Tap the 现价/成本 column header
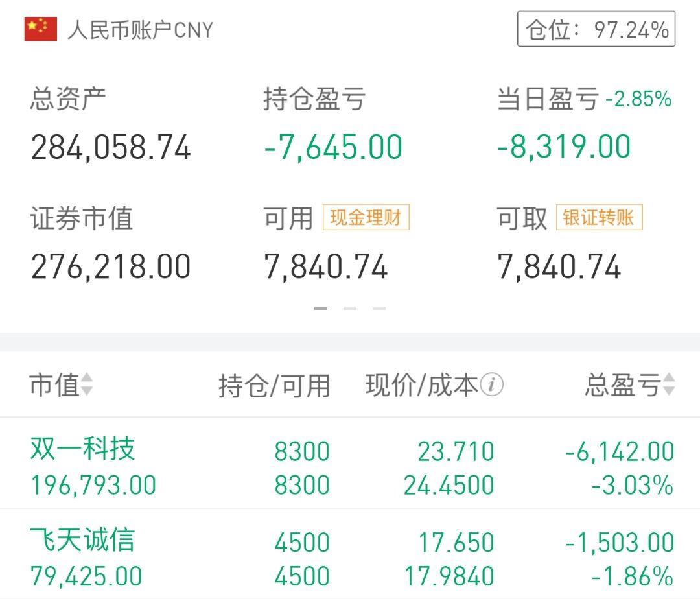 (421, 384)
